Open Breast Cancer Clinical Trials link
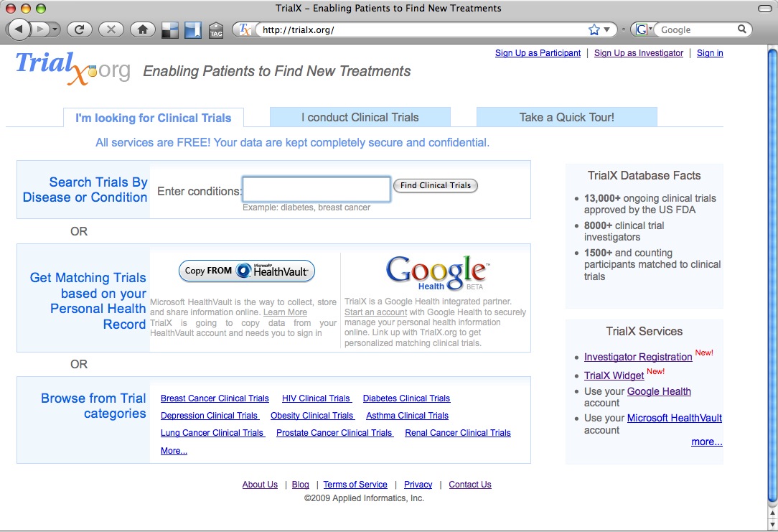 215,398
